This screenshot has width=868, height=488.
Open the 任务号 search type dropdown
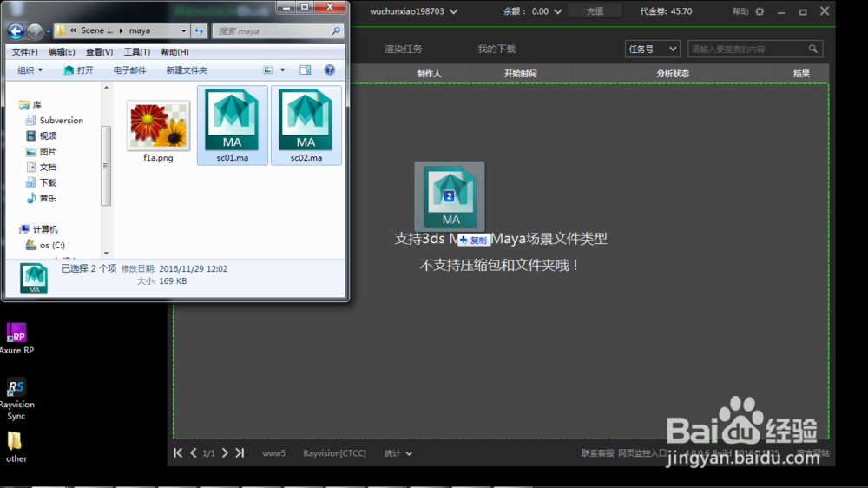[652, 49]
